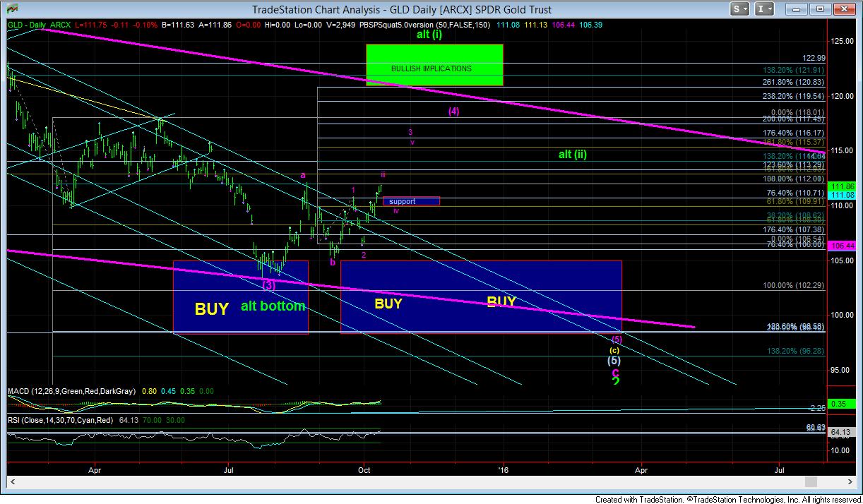The width and height of the screenshot is (863, 504).
Task: Click the 95.00 price axis label
Action: 842,370
